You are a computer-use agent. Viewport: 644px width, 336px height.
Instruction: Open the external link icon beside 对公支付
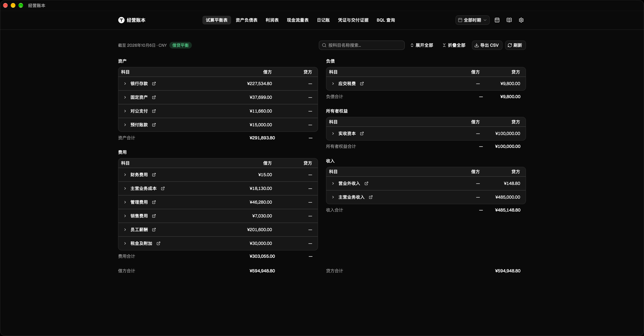154,111
